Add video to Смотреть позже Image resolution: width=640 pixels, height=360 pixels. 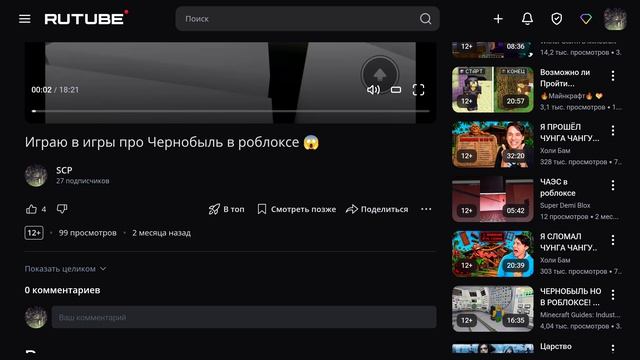[297, 209]
